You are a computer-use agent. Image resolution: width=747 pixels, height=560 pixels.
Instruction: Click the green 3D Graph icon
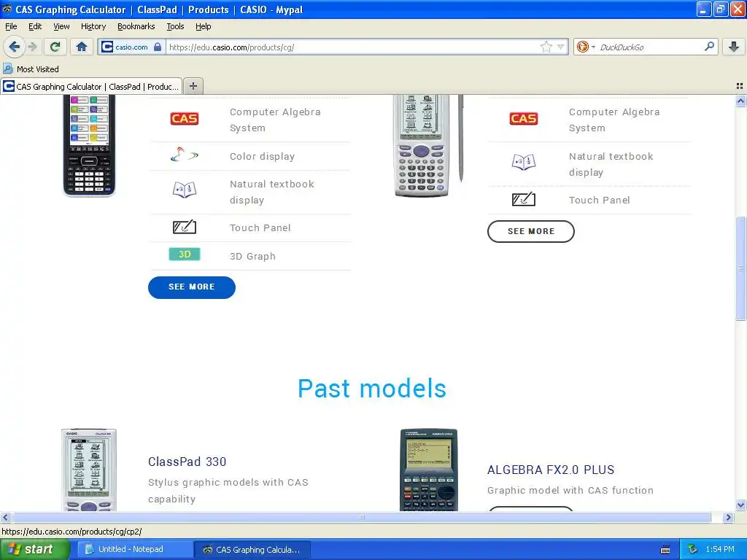pos(185,254)
